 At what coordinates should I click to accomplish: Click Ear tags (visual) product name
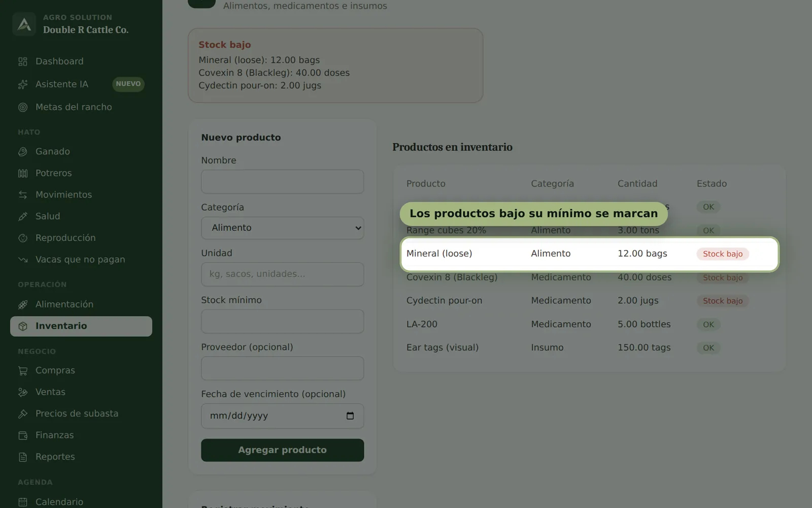pyautogui.click(x=443, y=347)
